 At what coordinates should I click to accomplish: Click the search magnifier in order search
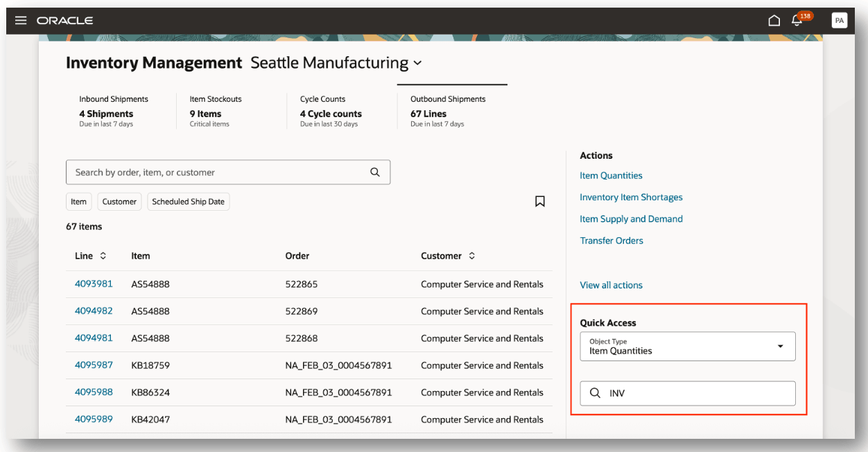tap(375, 173)
